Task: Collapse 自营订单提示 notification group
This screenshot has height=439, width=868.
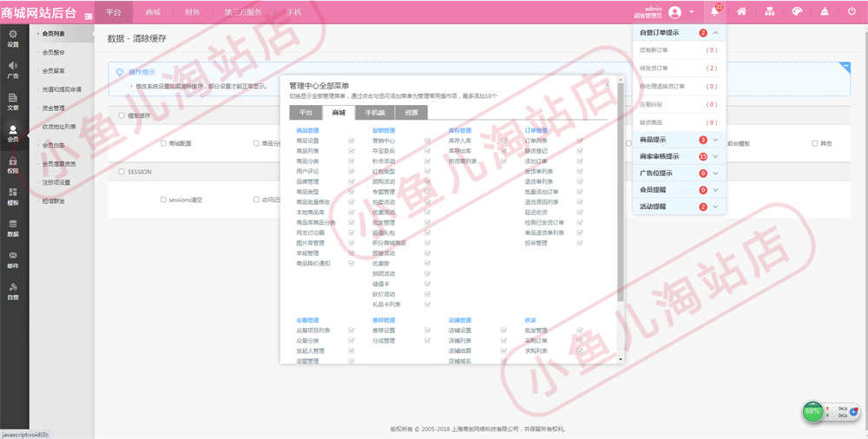Action: 715,33
